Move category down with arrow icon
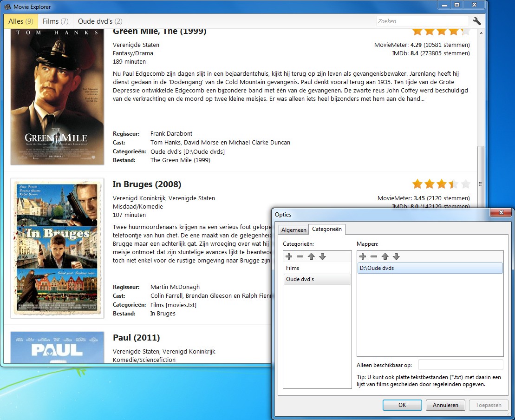Screen dimensions: 515x420 [322, 256]
